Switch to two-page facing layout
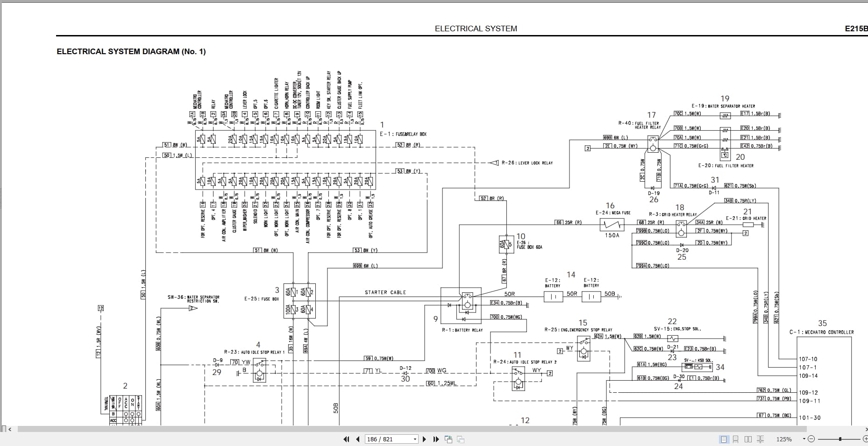868x446 pixels. click(748, 439)
